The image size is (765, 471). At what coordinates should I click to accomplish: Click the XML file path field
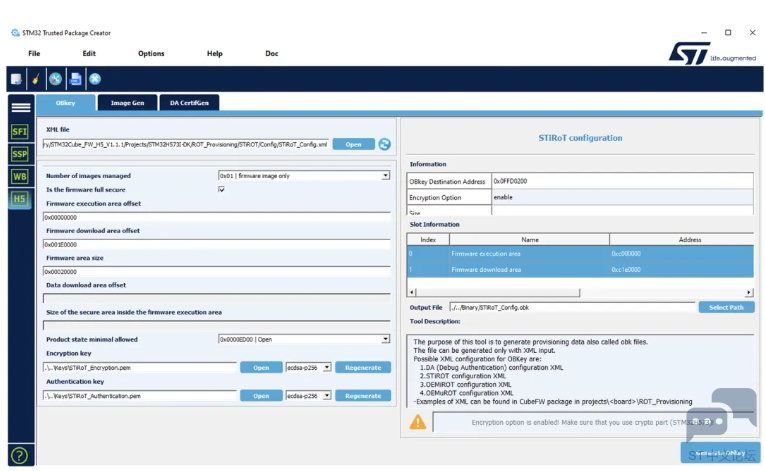click(x=186, y=144)
